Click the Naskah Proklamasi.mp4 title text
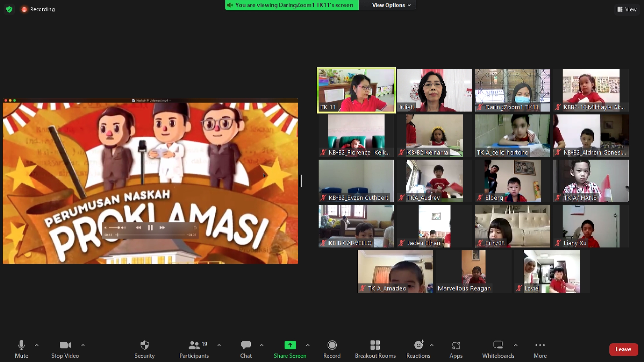 [x=152, y=100]
